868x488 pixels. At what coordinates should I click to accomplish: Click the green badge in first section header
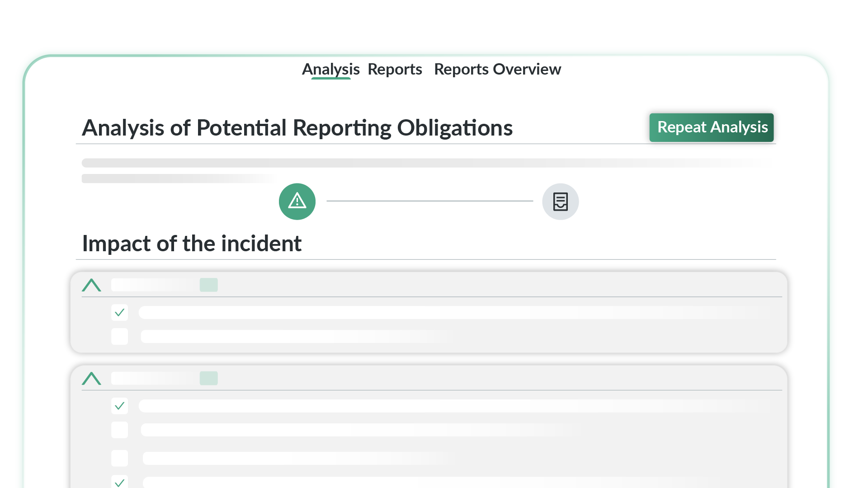pyautogui.click(x=209, y=285)
